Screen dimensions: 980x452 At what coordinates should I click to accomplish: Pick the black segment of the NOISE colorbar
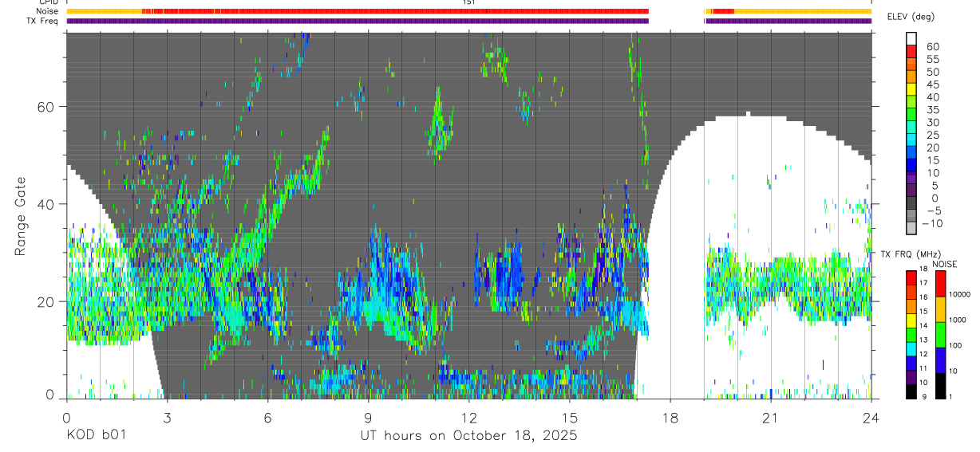pos(941,385)
